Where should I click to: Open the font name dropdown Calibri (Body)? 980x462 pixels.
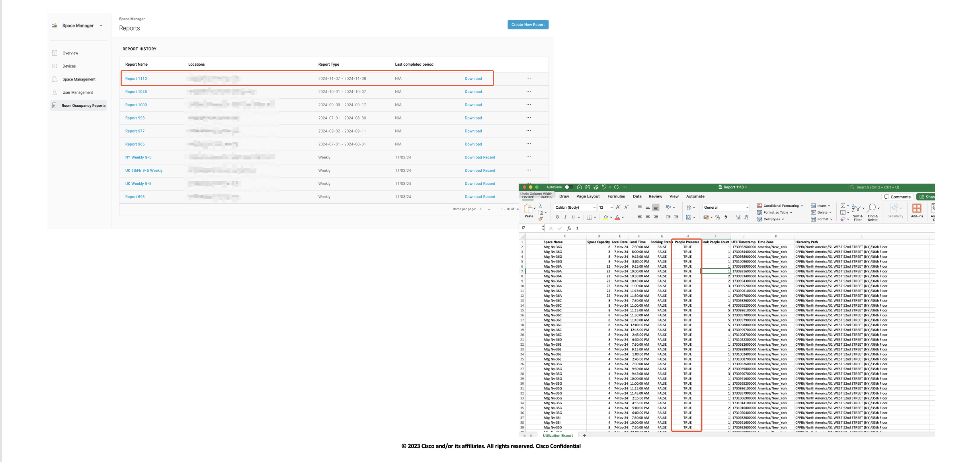pyautogui.click(x=575, y=208)
